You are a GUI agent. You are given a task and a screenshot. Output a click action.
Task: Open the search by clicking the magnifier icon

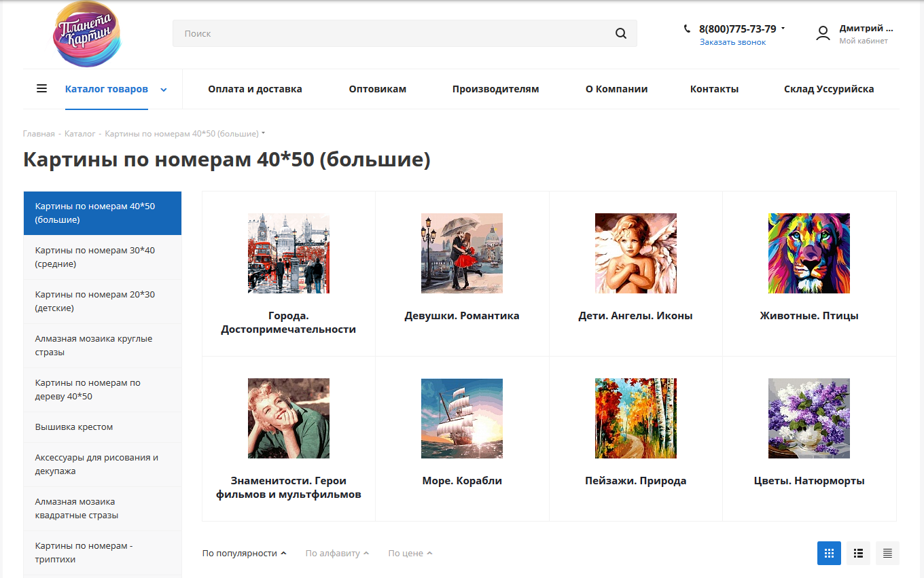(x=620, y=33)
